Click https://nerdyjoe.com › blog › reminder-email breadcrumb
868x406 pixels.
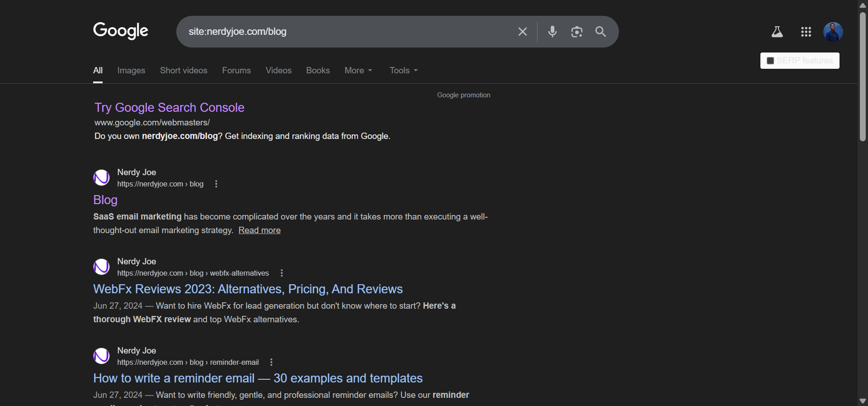point(188,362)
